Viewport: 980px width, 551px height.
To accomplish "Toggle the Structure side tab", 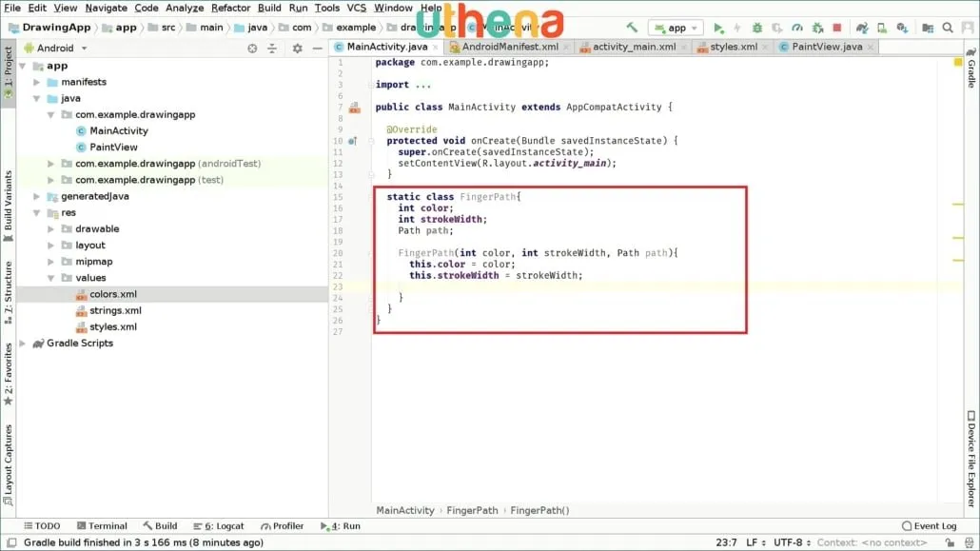I will pos(9,292).
